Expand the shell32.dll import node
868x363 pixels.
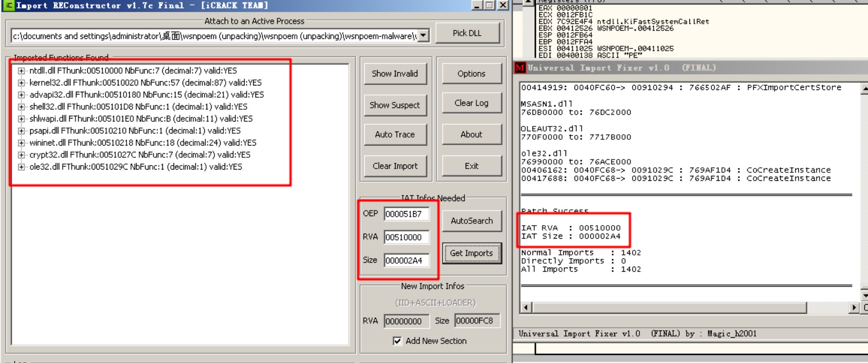click(x=21, y=107)
